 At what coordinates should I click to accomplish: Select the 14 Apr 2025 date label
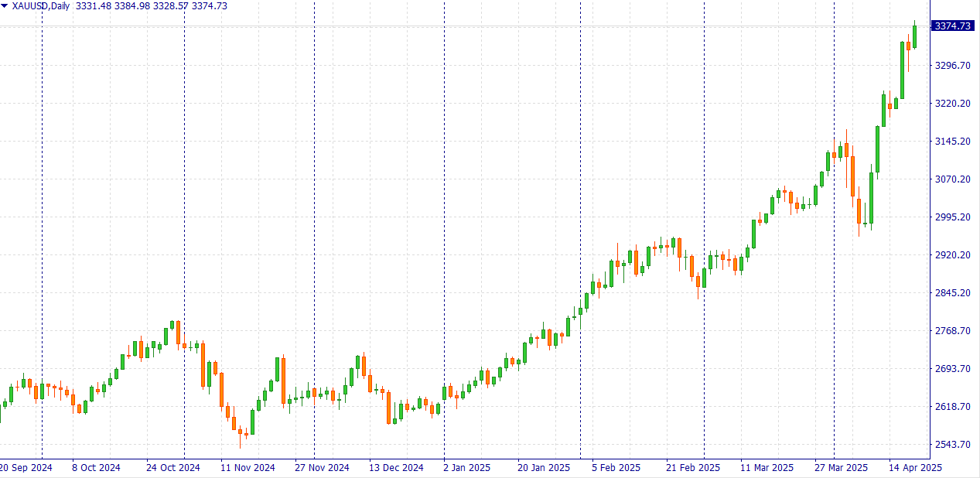click(915, 468)
